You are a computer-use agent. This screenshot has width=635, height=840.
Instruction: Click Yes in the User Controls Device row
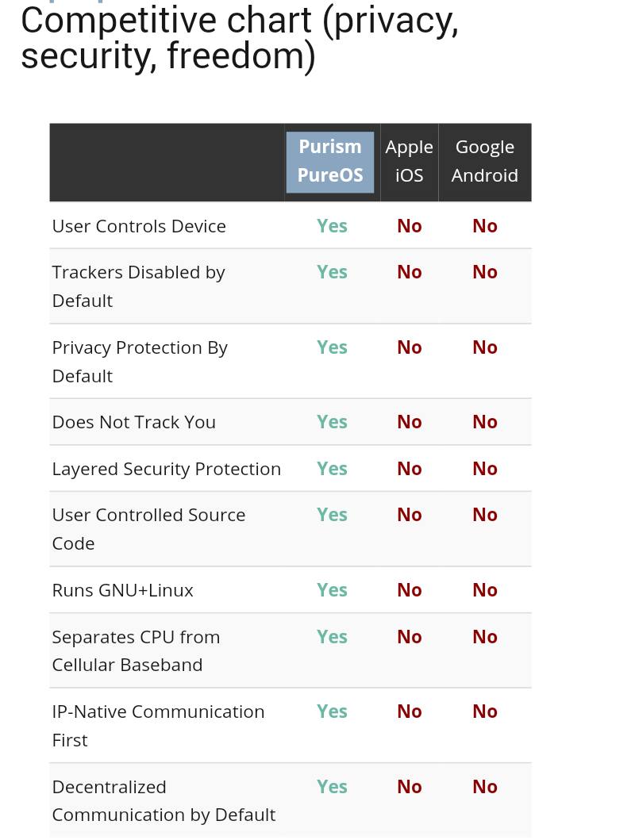point(332,226)
